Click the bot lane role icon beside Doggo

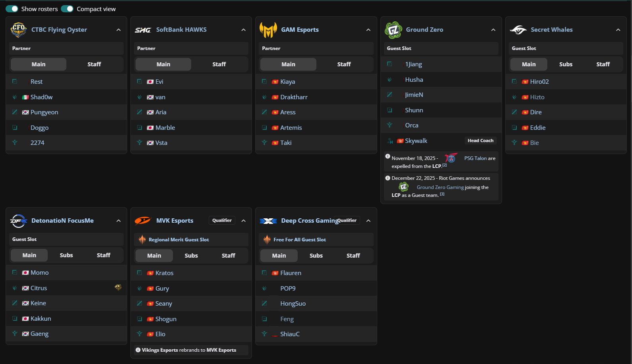(x=15, y=127)
